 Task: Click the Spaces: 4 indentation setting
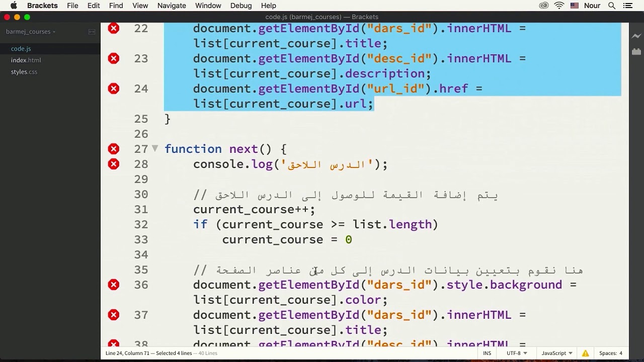point(611,353)
